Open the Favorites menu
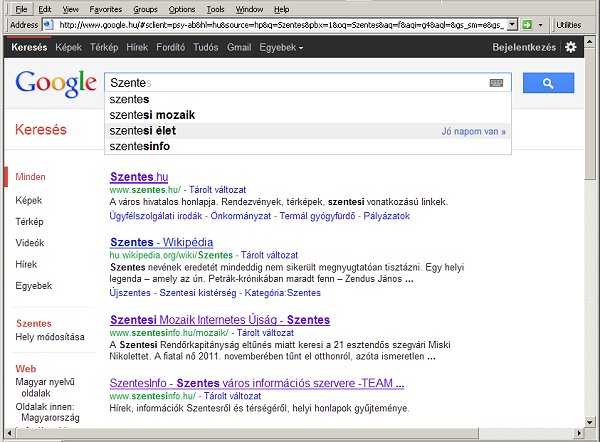The width and height of the screenshot is (600, 442). 106,9
